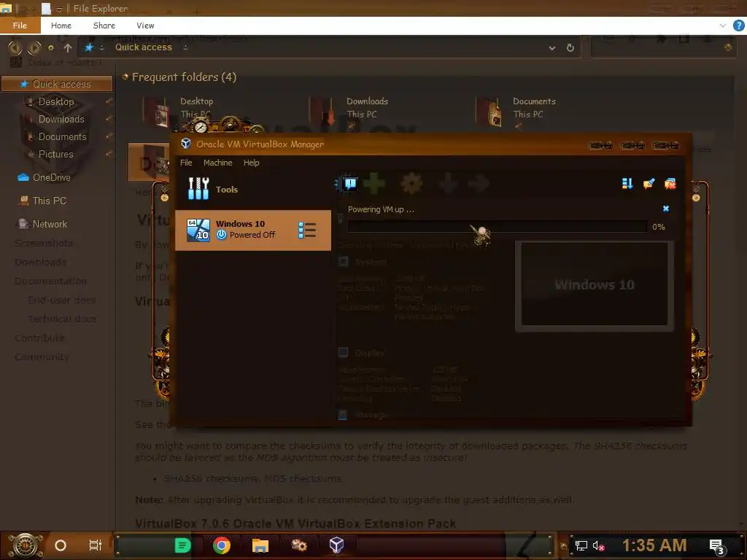Select This PC in navigation pane

click(49, 201)
